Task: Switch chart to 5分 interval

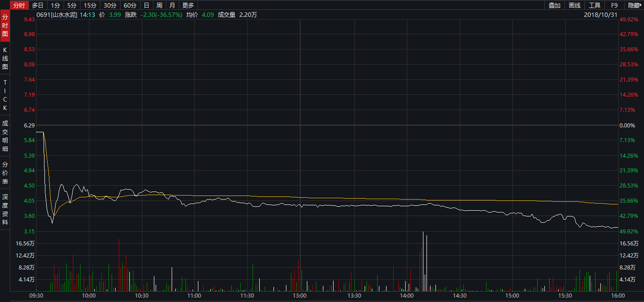Action: (72, 5)
